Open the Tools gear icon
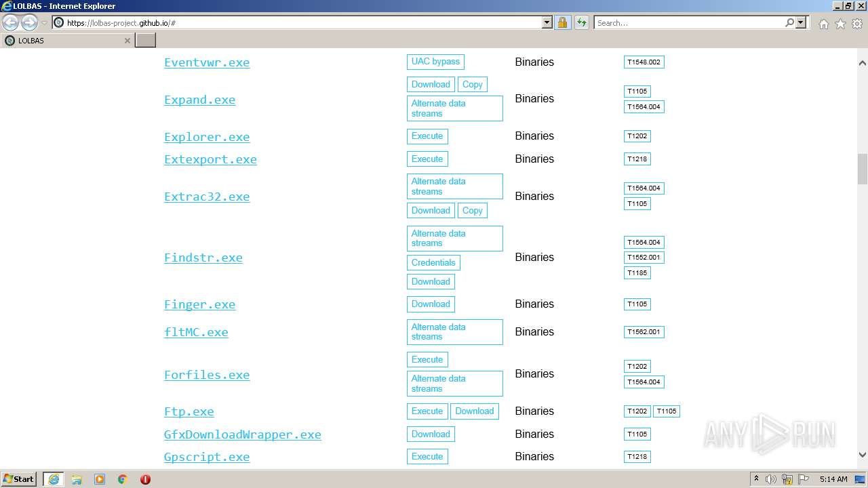Image resolution: width=868 pixels, height=488 pixels. point(857,24)
